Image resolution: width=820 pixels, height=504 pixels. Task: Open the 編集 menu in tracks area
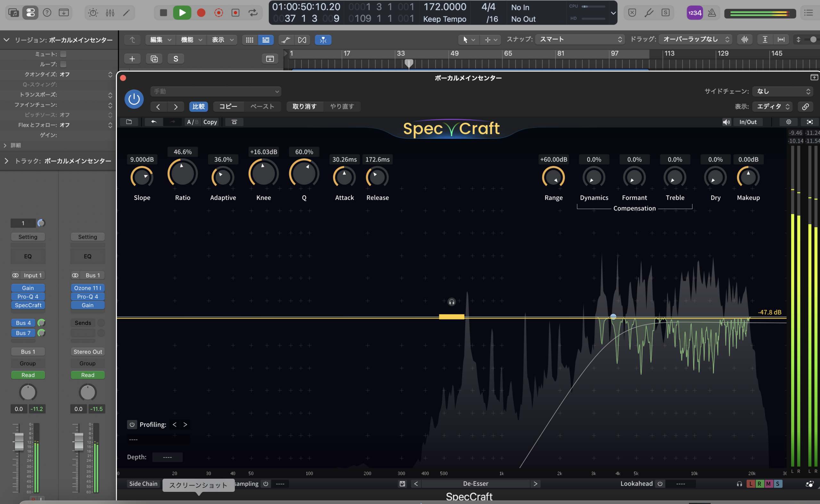point(160,40)
